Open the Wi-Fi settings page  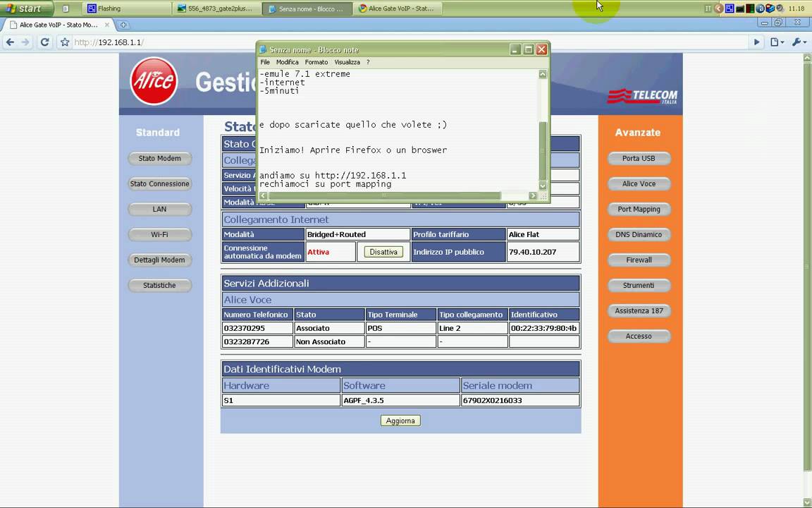[159, 234]
